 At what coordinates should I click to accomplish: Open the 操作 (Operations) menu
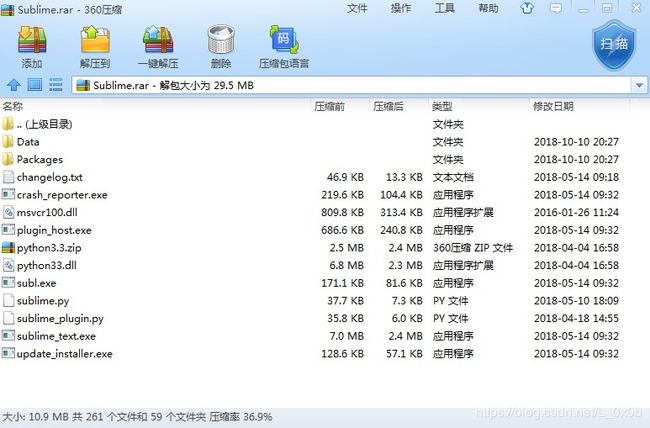pos(401,8)
